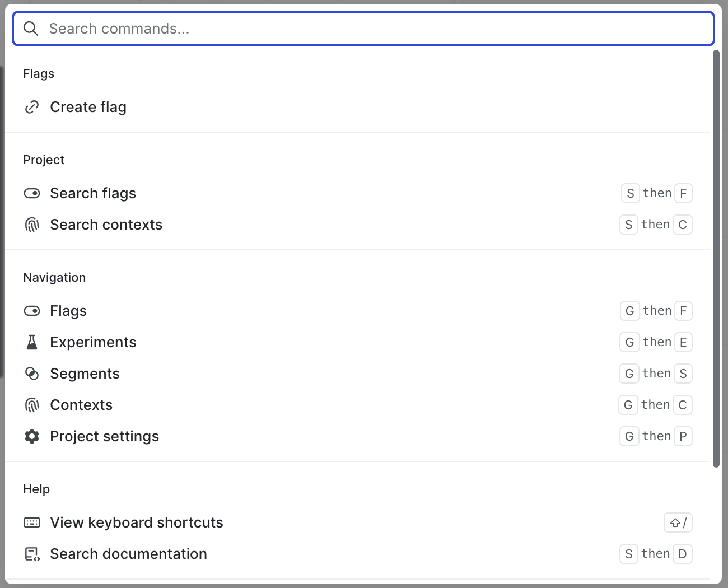The width and height of the screenshot is (728, 588).
Task: Click the keyboard icon beside View keyboard shortcuts
Action: tap(32, 522)
